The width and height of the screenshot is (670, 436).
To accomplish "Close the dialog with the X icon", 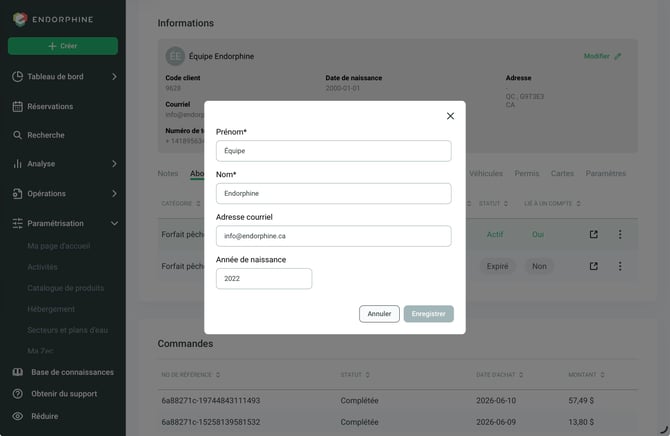I will pos(450,116).
